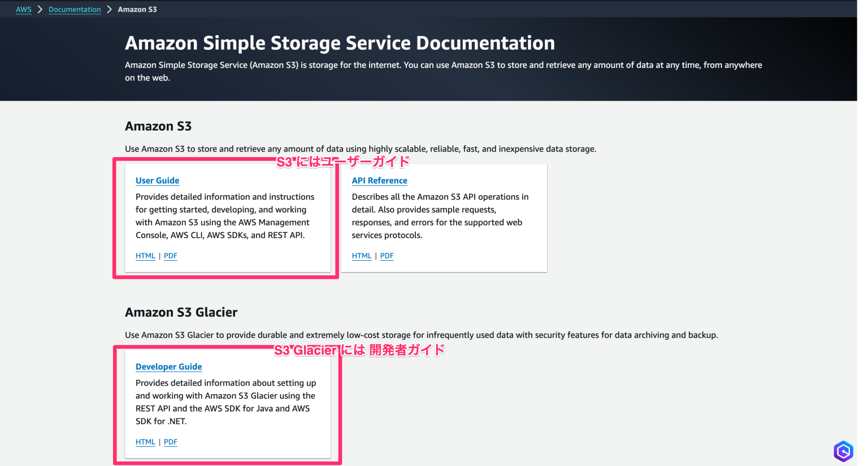Click the API Reference card description text
Screen dimensions: 868x466
click(440, 216)
